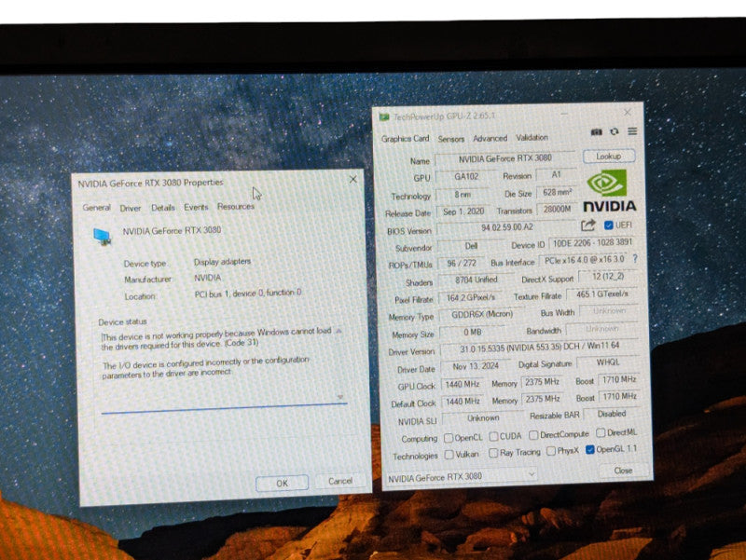746x560 pixels.
Task: Click the NVIDIA logo in GPU-Z
Action: click(610, 191)
